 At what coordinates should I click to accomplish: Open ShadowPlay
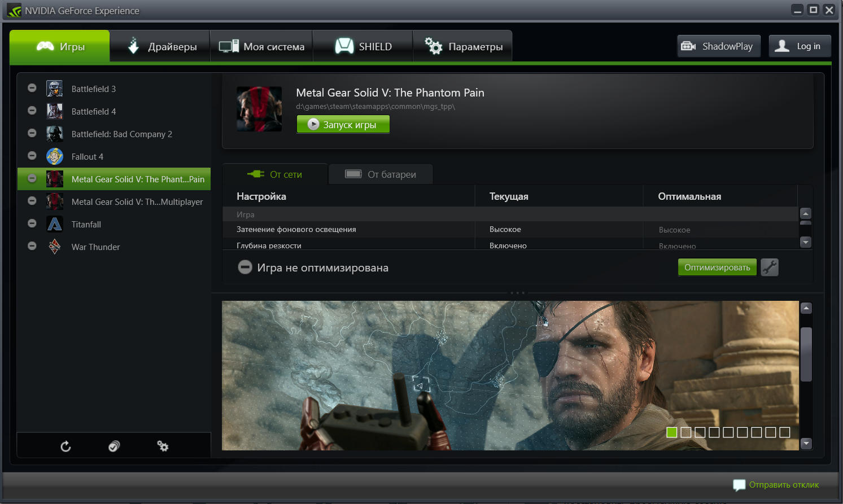(x=719, y=46)
